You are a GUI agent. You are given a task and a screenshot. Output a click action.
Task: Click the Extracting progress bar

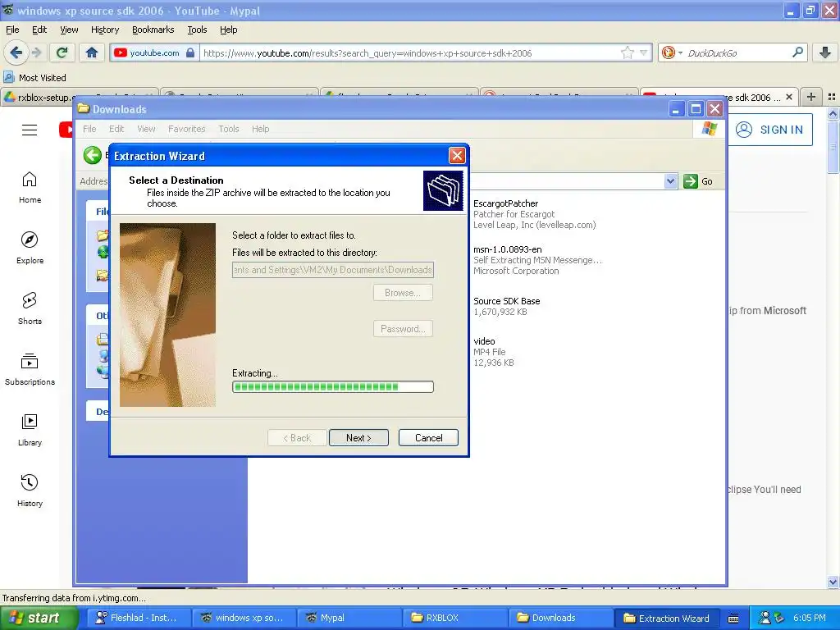click(x=333, y=387)
